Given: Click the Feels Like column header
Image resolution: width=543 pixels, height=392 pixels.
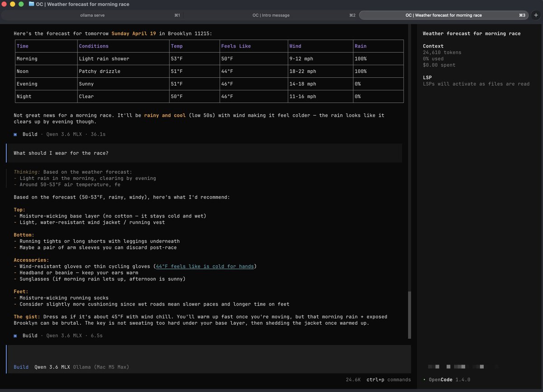Looking at the screenshot, I should [x=236, y=46].
